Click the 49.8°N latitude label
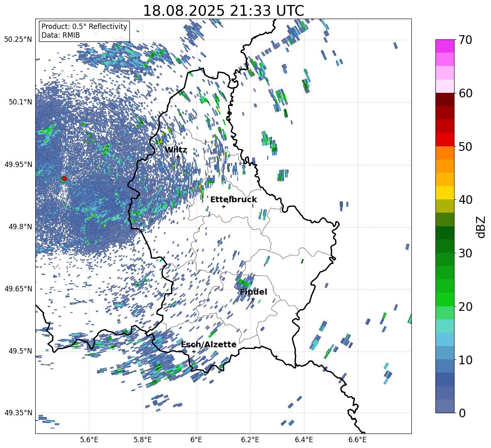Screen dimensions: 491x448 click(20, 227)
